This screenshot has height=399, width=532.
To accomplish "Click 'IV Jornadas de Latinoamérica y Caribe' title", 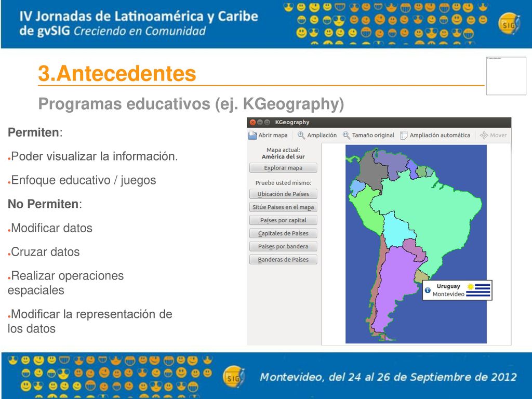I will (139, 16).
